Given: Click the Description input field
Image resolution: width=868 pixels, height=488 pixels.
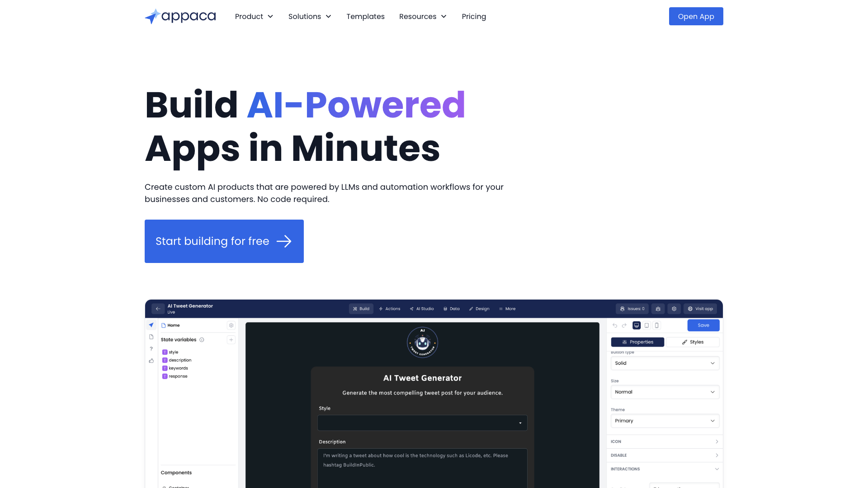Looking at the screenshot, I should (x=422, y=460).
